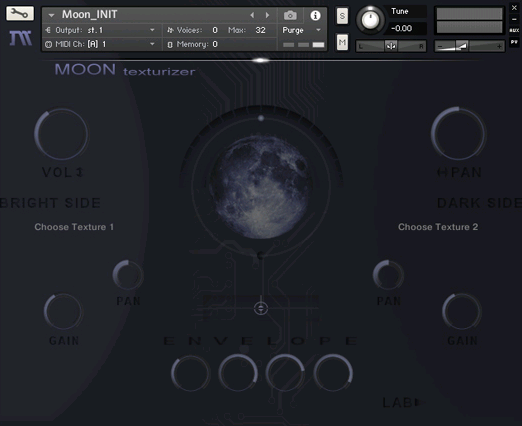Image resolution: width=522 pixels, height=426 pixels.
Task: Expand the Moon_INIT instrument name dropdown
Action: click(51, 15)
